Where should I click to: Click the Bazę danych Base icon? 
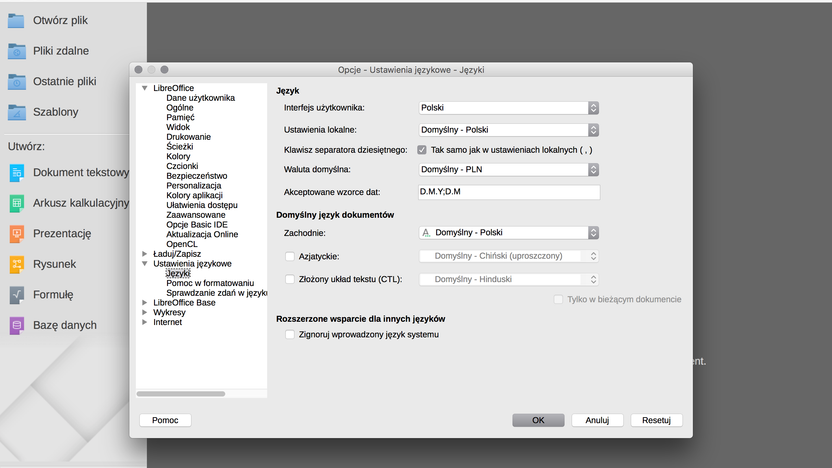16,325
